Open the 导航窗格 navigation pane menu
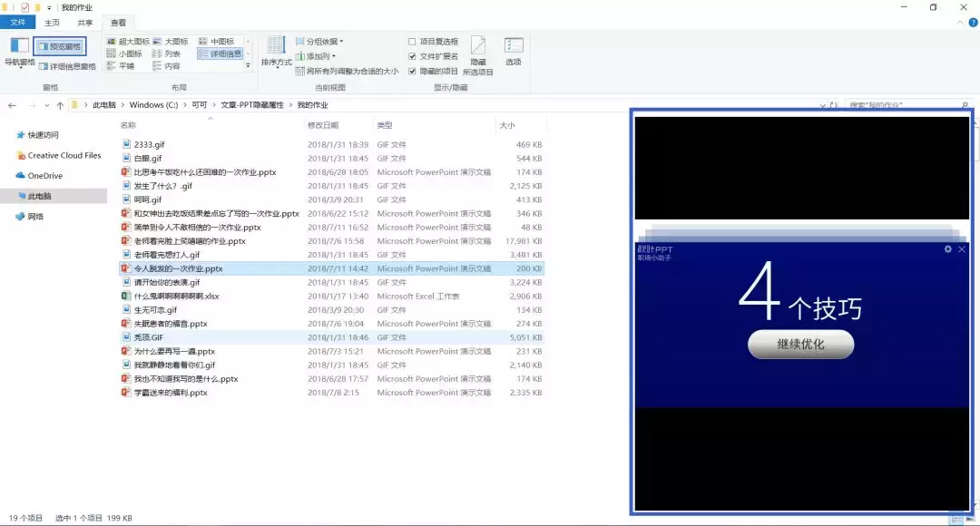This screenshot has width=980, height=526. [19, 52]
